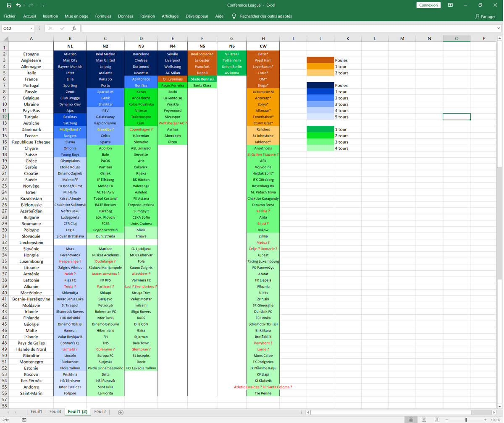Select column header H

click(x=263, y=38)
